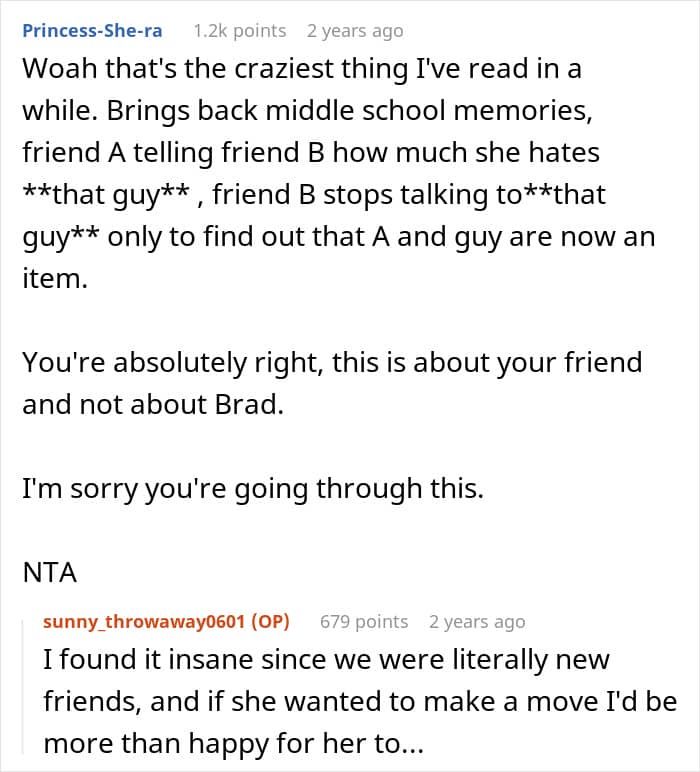Open top comment's 2 years ago timestamp
This screenshot has width=700, height=772.
click(x=355, y=31)
